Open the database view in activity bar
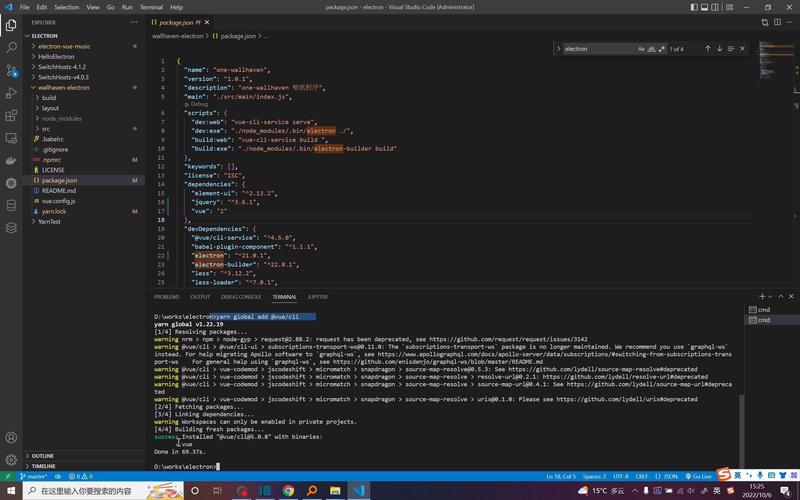Image resolution: width=800 pixels, height=500 pixels. click(11, 205)
